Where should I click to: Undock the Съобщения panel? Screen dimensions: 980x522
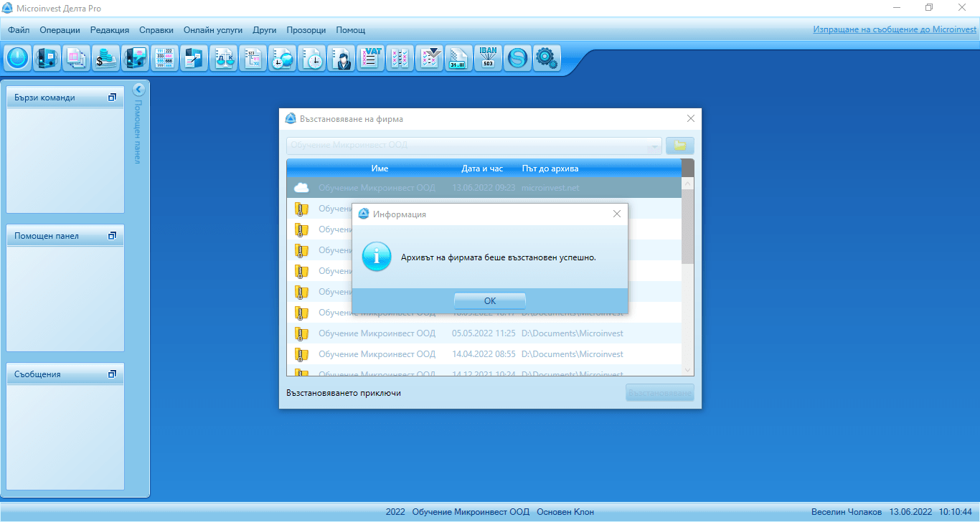[x=112, y=374]
